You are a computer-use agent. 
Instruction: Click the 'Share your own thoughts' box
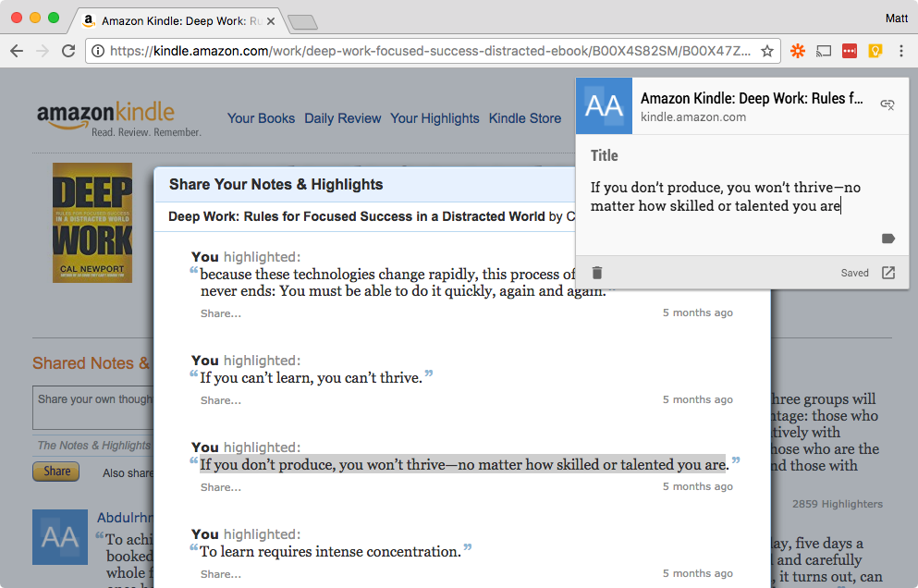coord(92,408)
